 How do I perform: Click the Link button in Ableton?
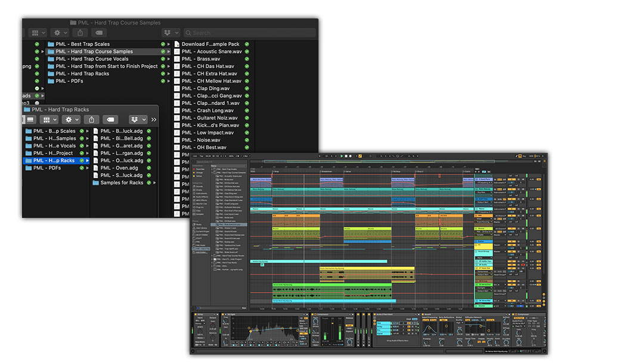coord(195,156)
